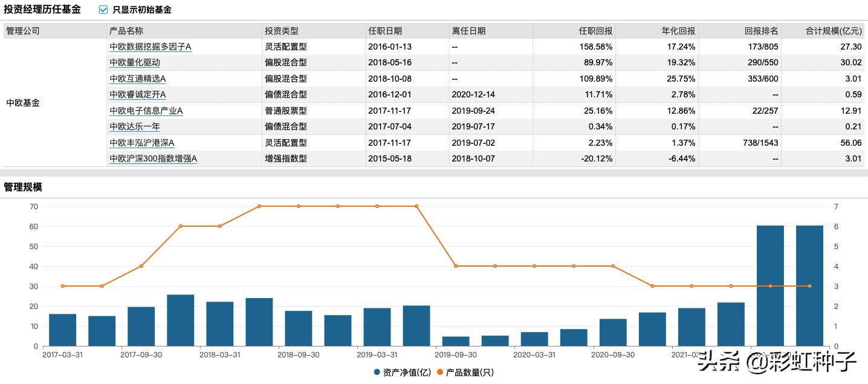Viewport: 868px width, 384px height.
Task: Open the 中欧达乐一年 fund link
Action: click(134, 126)
